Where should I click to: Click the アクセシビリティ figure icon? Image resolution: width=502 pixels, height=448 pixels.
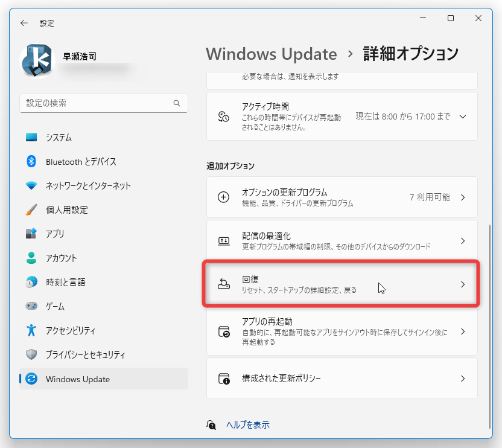tap(31, 330)
